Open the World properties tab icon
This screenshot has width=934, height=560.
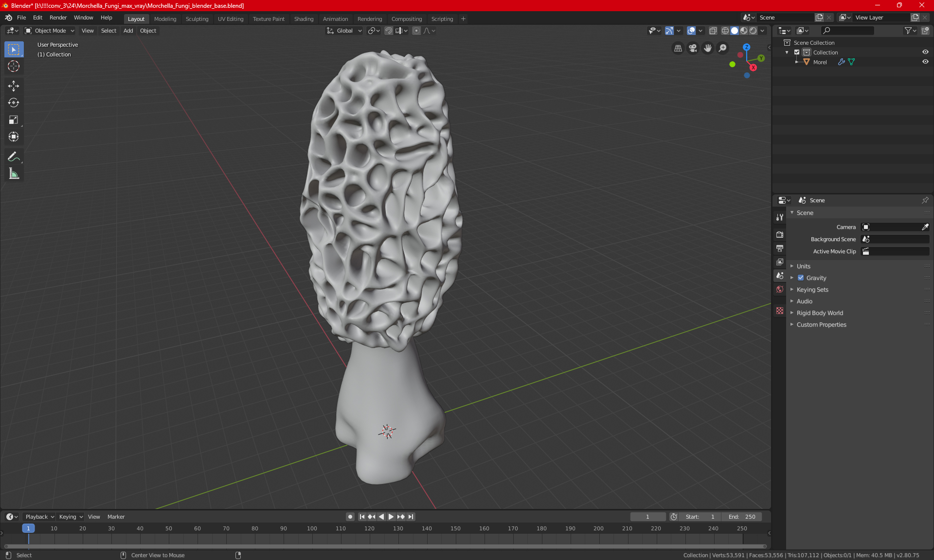click(x=780, y=289)
